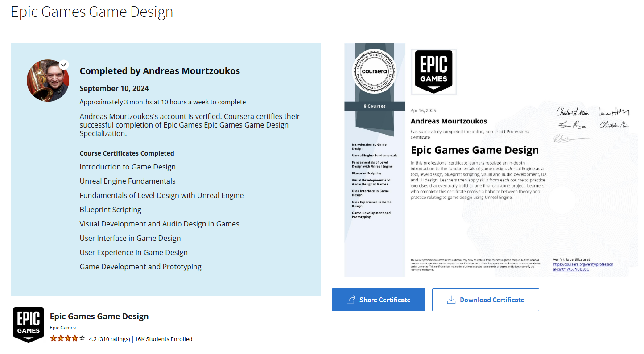Follow the certificate verification URL link
Image resolution: width=644 pixels, height=354 pixels.
click(583, 267)
